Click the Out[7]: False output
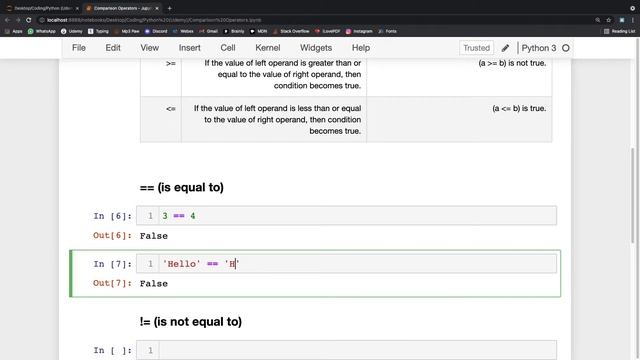 (x=153, y=284)
